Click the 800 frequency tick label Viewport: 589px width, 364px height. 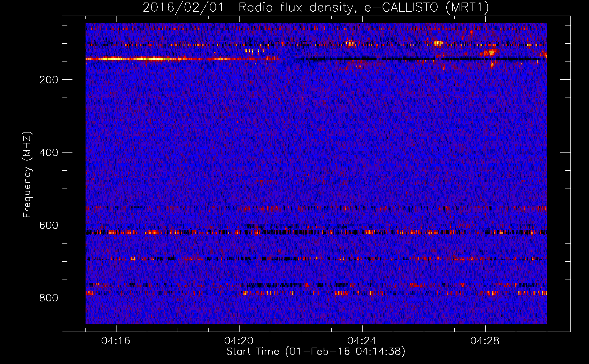(x=49, y=298)
